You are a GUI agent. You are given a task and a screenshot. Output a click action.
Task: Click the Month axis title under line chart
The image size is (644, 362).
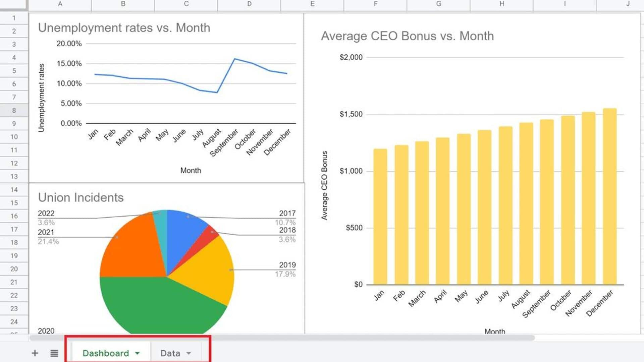point(191,170)
